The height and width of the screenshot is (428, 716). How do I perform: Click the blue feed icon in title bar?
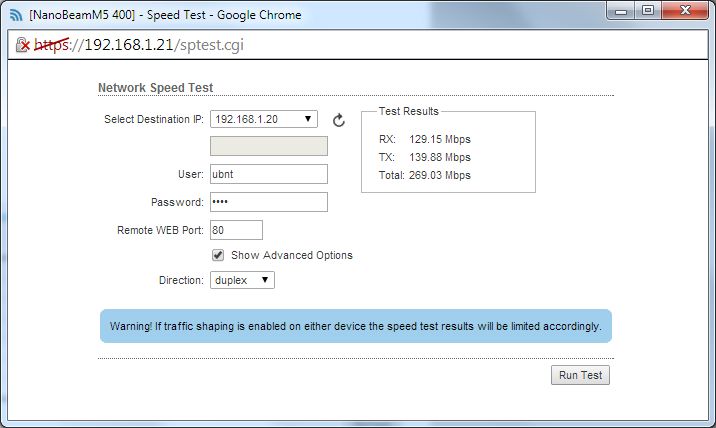pos(16,15)
